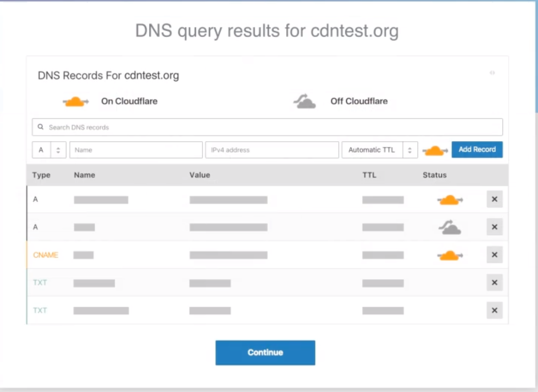This screenshot has width=538, height=392.
Task: Sort records by the Type column header
Action: [41, 175]
